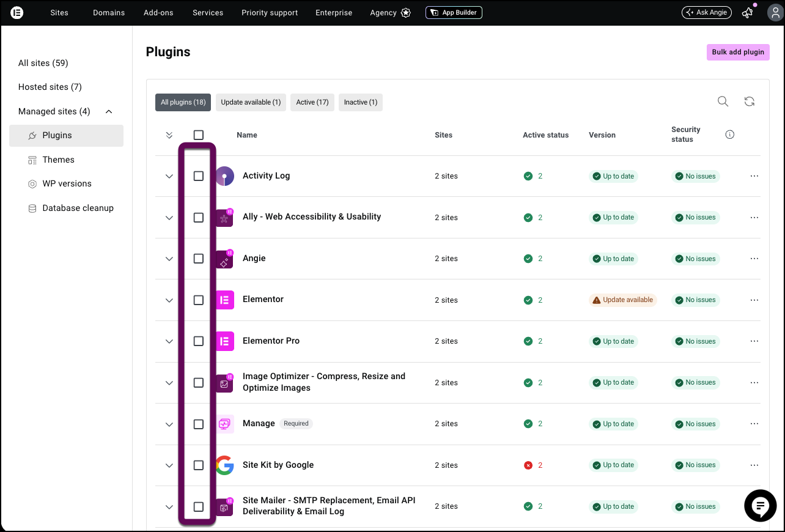Open the Add-ons menu
This screenshot has height=532, width=785.
(158, 12)
